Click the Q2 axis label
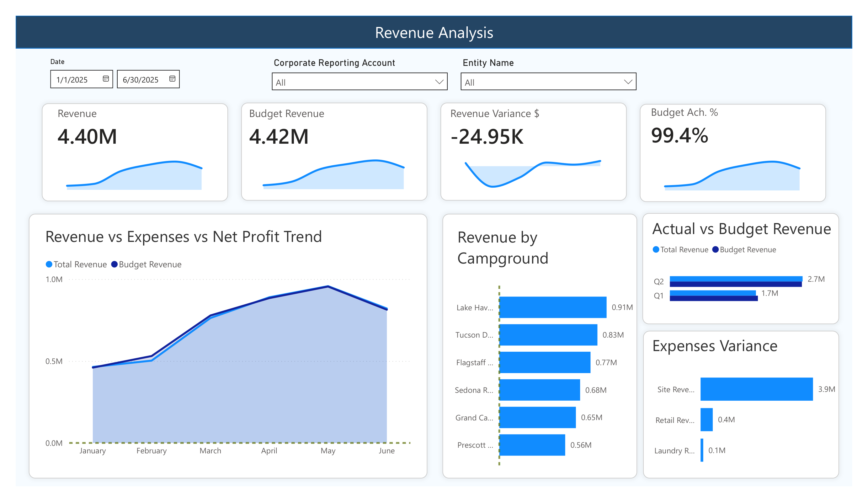The image size is (868, 502). point(658,281)
